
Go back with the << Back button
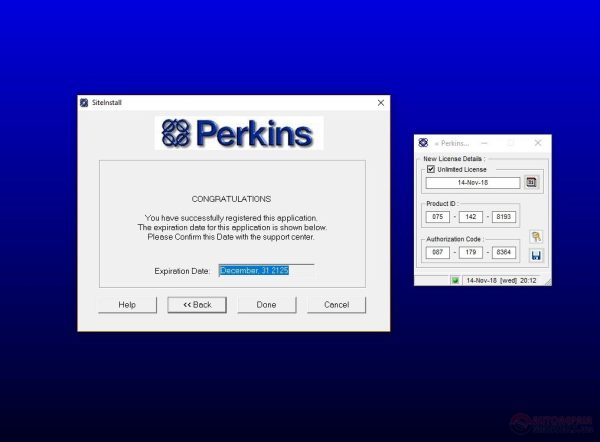197,305
